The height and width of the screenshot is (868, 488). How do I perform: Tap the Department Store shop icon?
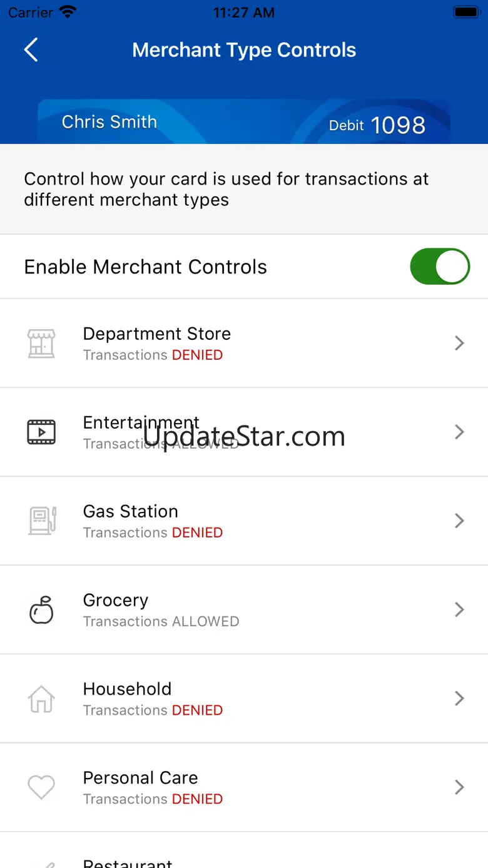pos(41,343)
